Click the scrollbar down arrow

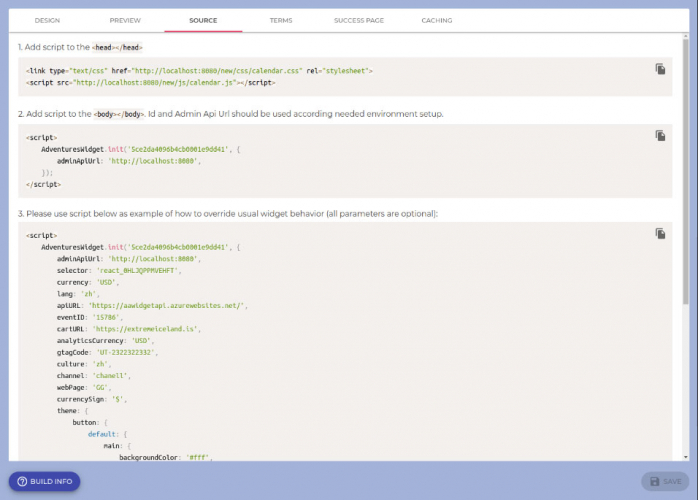(x=686, y=456)
